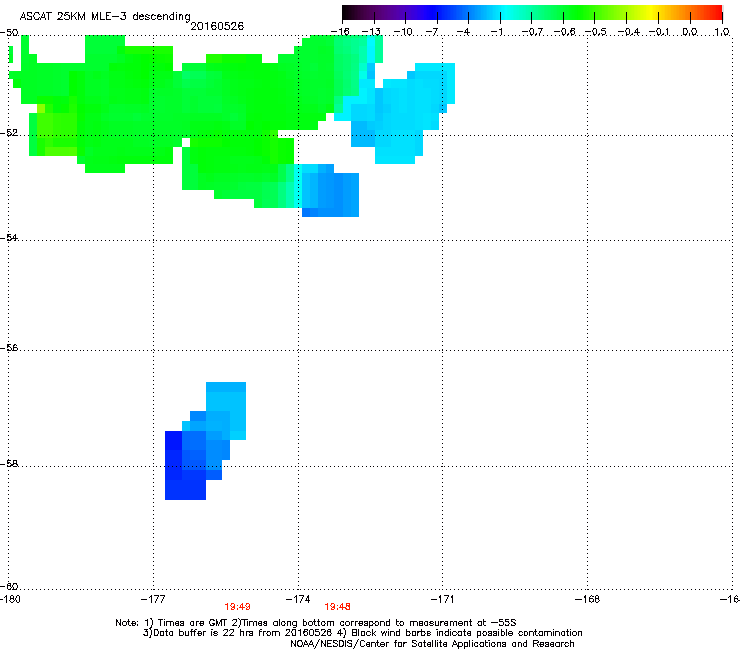740x650 pixels.
Task: Click the color bar label -7
Action: click(432, 32)
